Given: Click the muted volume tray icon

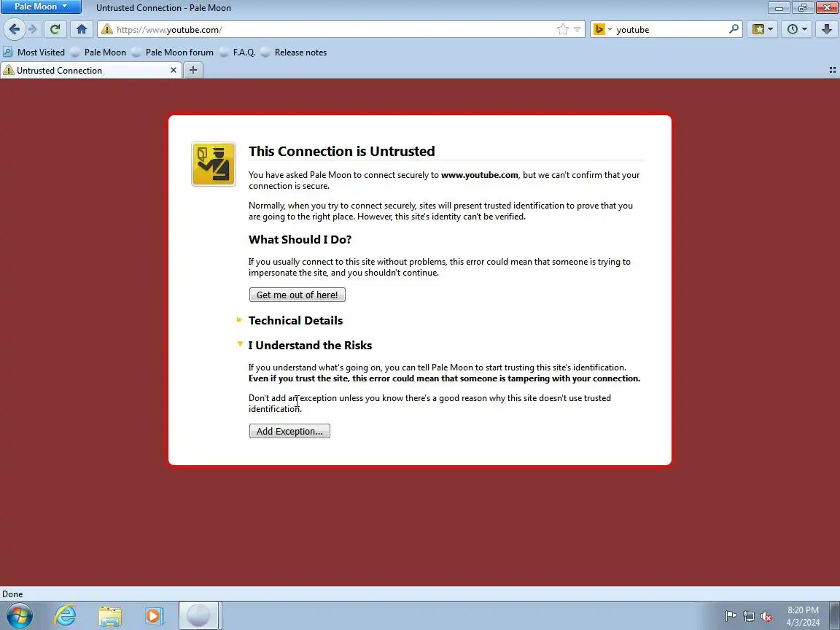Looking at the screenshot, I should 766,617.
